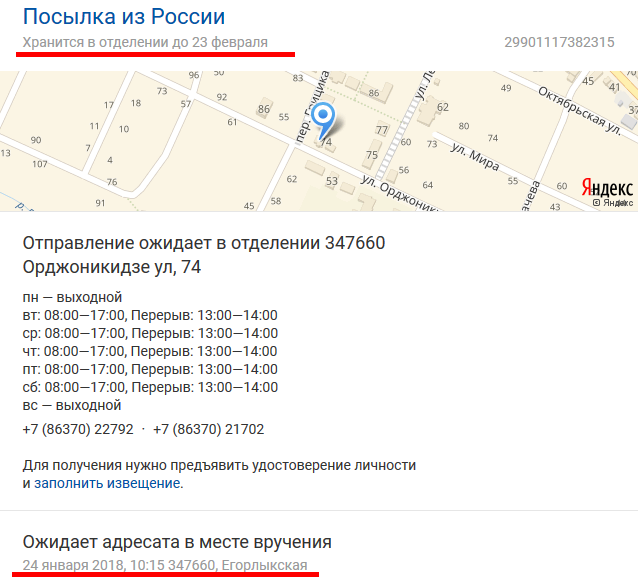Click 'вс — выходной' schedule line

72,405
